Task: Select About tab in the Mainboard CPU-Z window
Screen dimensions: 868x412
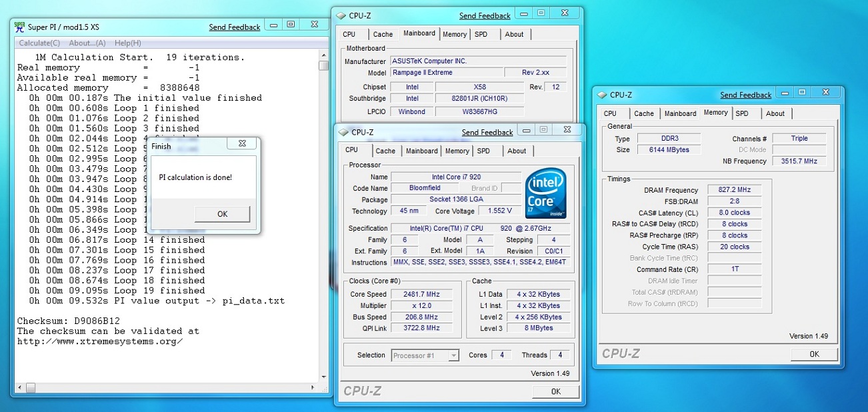Action: 514,34
